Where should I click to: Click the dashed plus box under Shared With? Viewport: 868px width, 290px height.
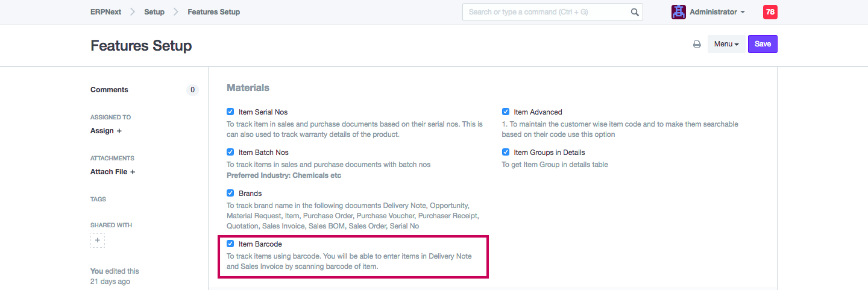click(98, 241)
